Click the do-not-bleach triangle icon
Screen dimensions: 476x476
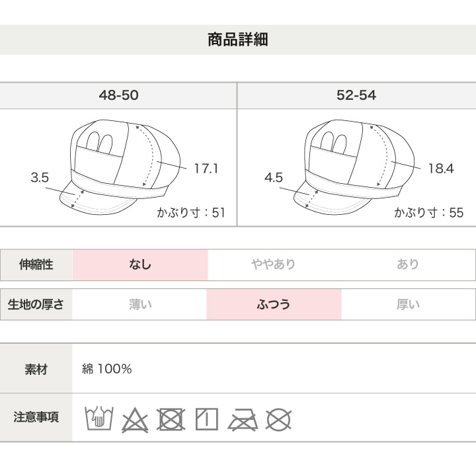[135, 419]
